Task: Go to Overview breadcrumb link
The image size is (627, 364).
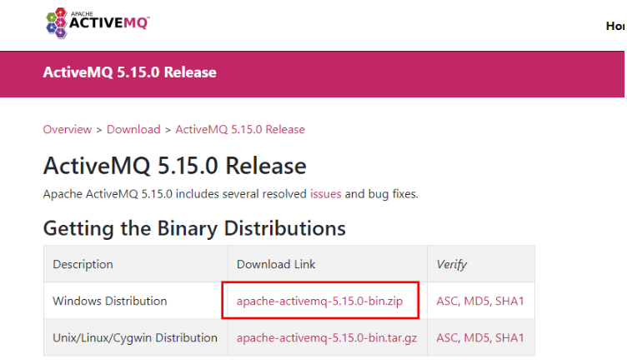Action: [x=67, y=129]
